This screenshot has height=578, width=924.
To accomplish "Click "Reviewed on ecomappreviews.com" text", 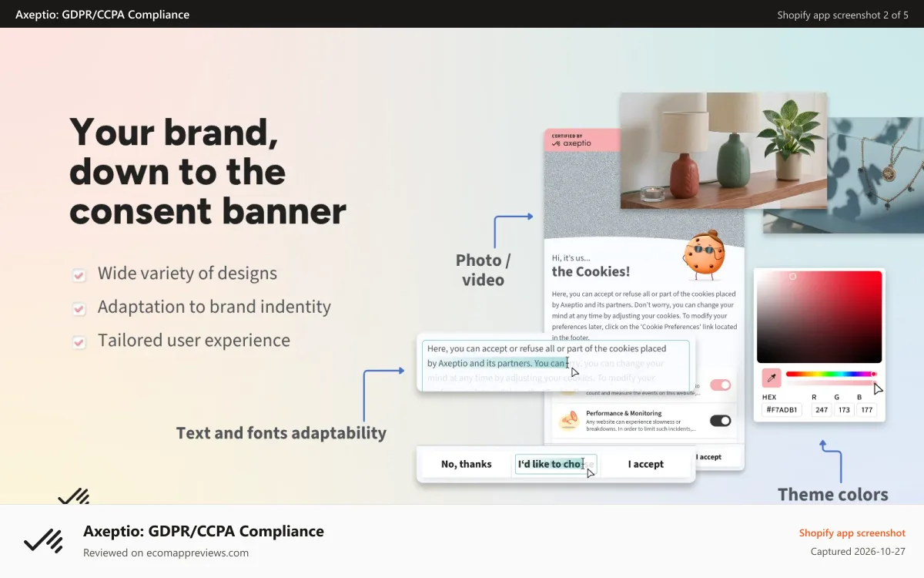I will click(166, 553).
